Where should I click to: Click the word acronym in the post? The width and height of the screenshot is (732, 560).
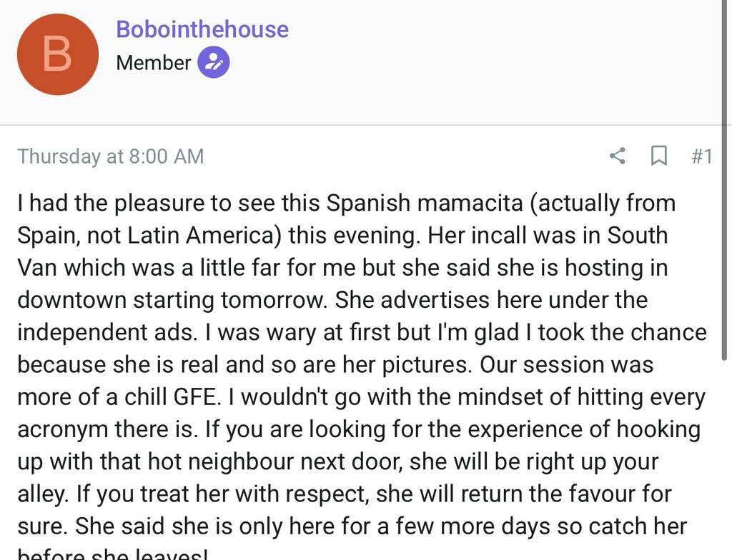63,429
